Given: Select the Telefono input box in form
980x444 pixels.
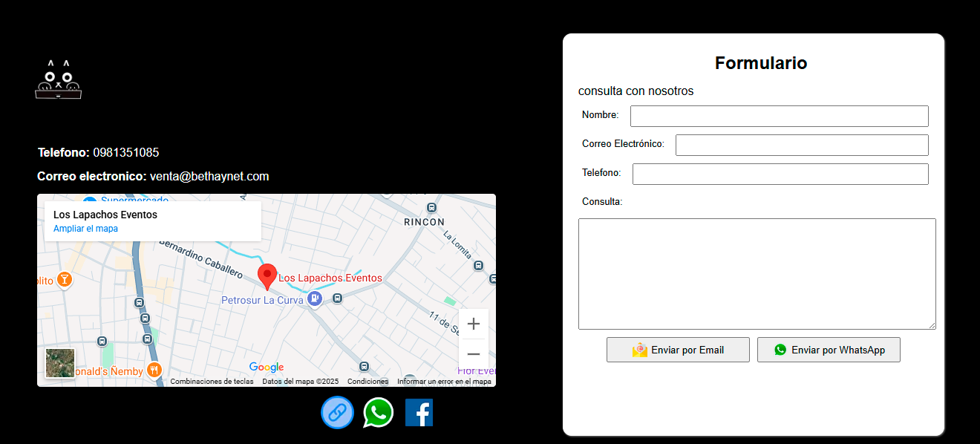Looking at the screenshot, I should tap(780, 174).
